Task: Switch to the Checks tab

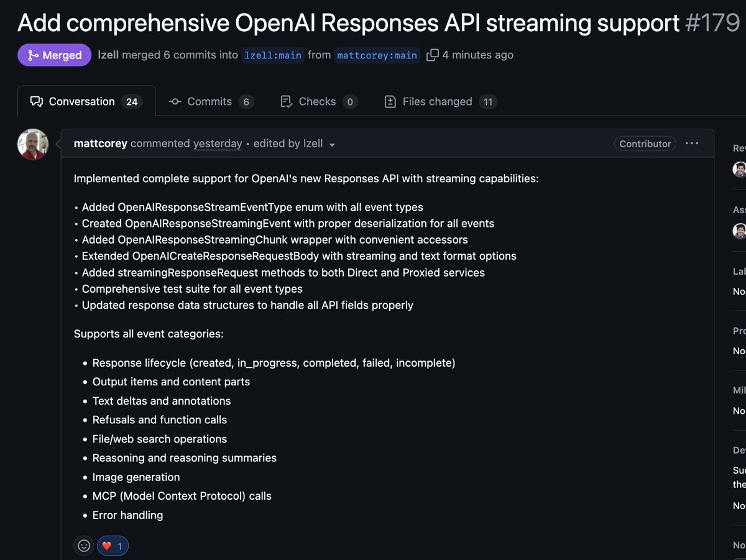Action: point(319,101)
